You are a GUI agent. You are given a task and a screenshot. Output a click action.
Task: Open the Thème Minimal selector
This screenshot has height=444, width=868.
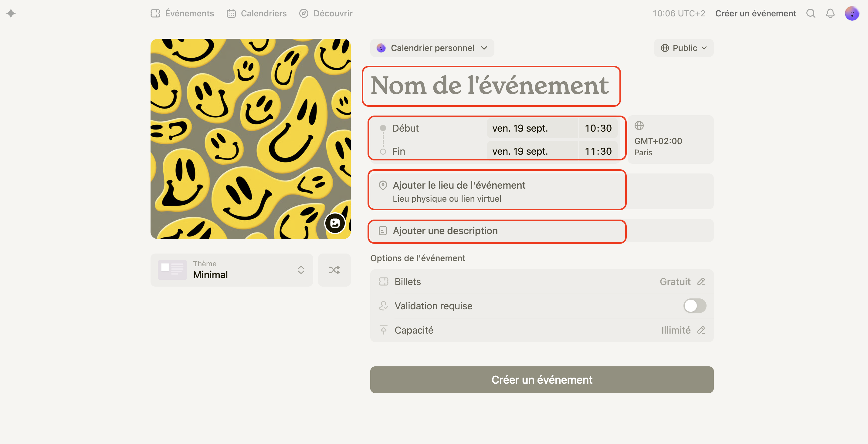[232, 270]
